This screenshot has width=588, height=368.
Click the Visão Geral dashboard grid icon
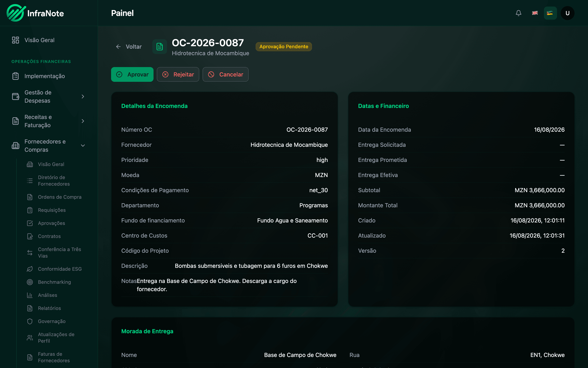(x=16, y=40)
